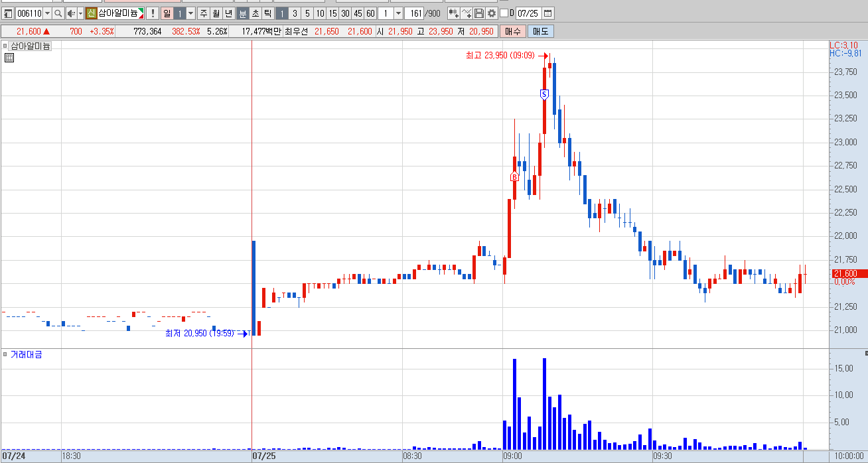Select the 분 (minute) chart period
This screenshot has height=463, width=868.
(x=243, y=13)
